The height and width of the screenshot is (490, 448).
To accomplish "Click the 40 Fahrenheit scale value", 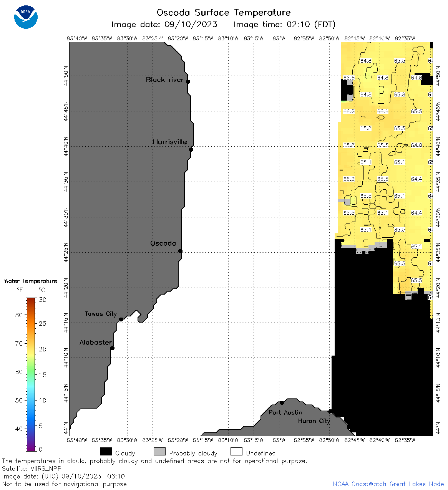I will coord(19,429).
